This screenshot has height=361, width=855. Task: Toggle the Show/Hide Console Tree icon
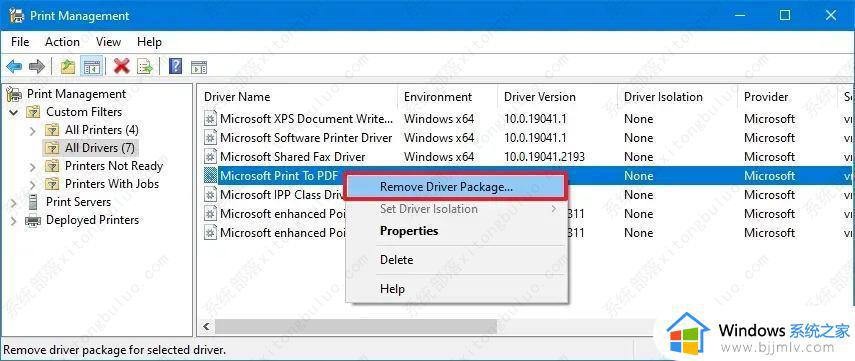pyautogui.click(x=92, y=67)
